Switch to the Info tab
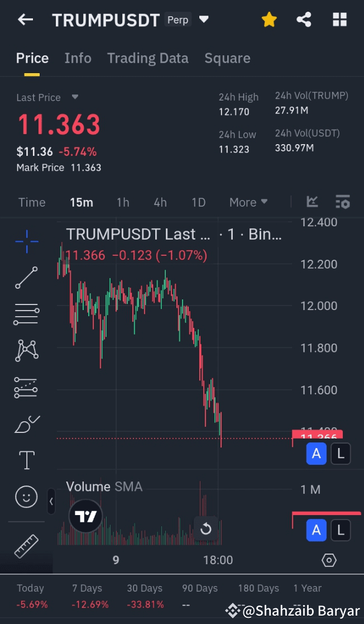This screenshot has height=624, width=364. (x=78, y=58)
